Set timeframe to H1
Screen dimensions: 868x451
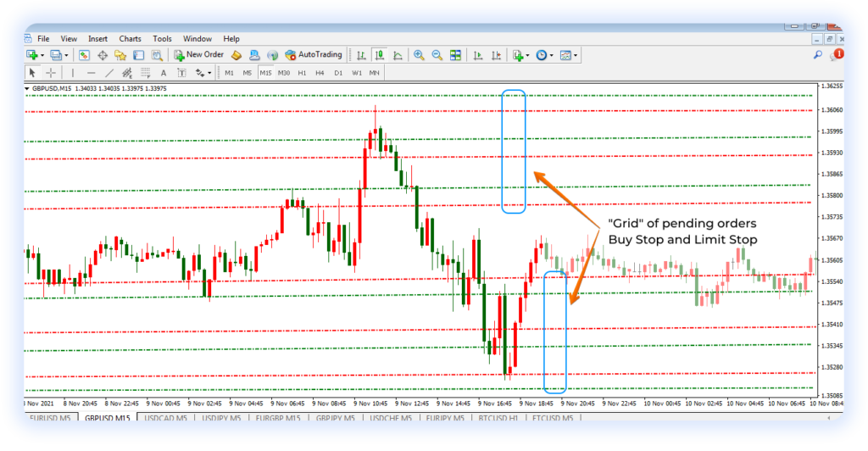point(303,73)
